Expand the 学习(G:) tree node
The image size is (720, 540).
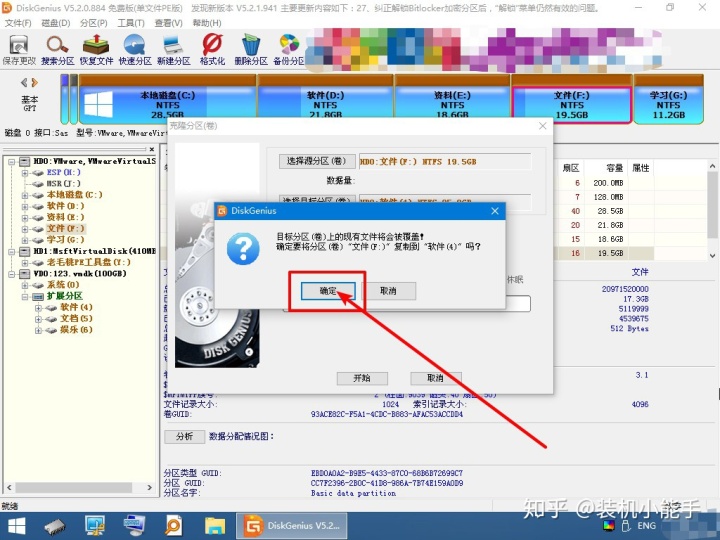pos(25,240)
